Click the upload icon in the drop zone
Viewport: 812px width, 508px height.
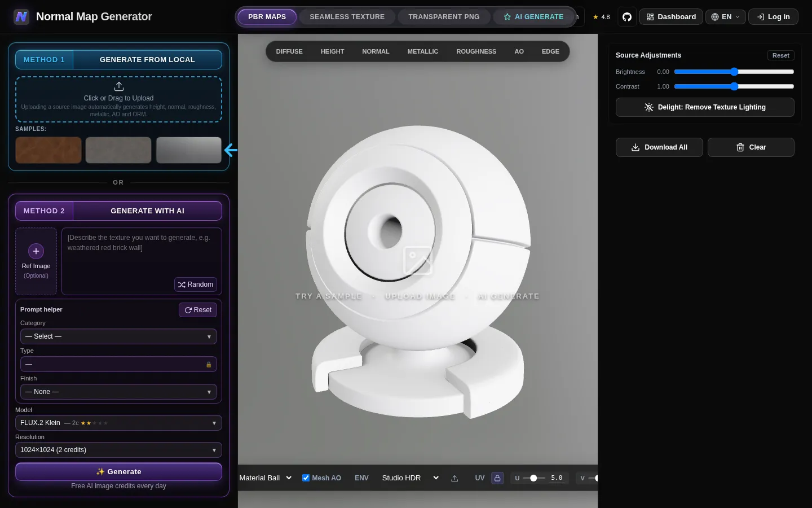click(119, 86)
